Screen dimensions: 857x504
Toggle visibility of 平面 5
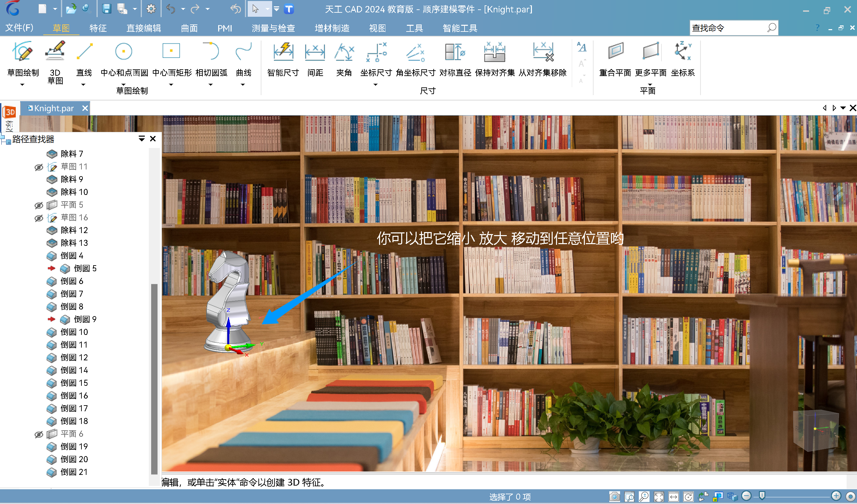click(39, 205)
